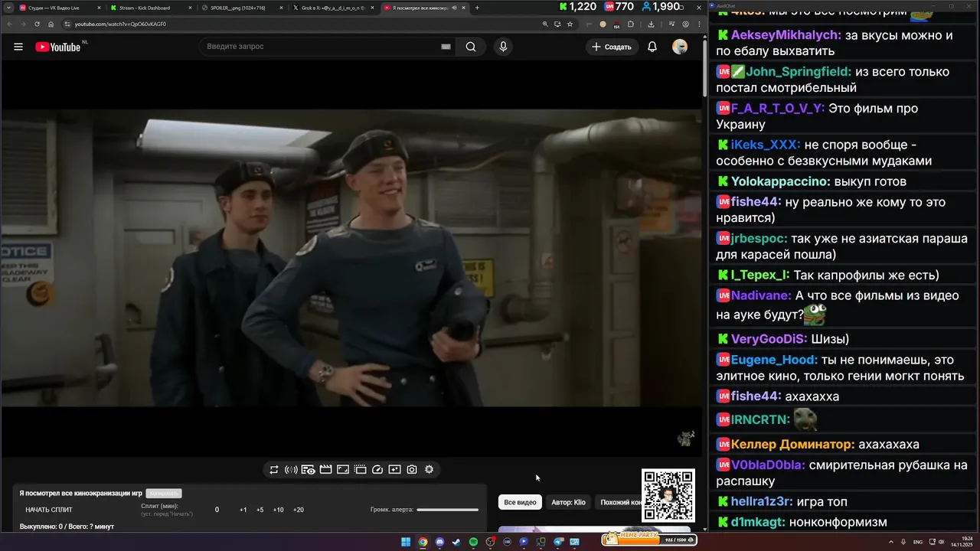The height and width of the screenshot is (551, 980).
Task: Click video title Я посмотрел все киноэкранизации игр
Action: pyautogui.click(x=80, y=494)
